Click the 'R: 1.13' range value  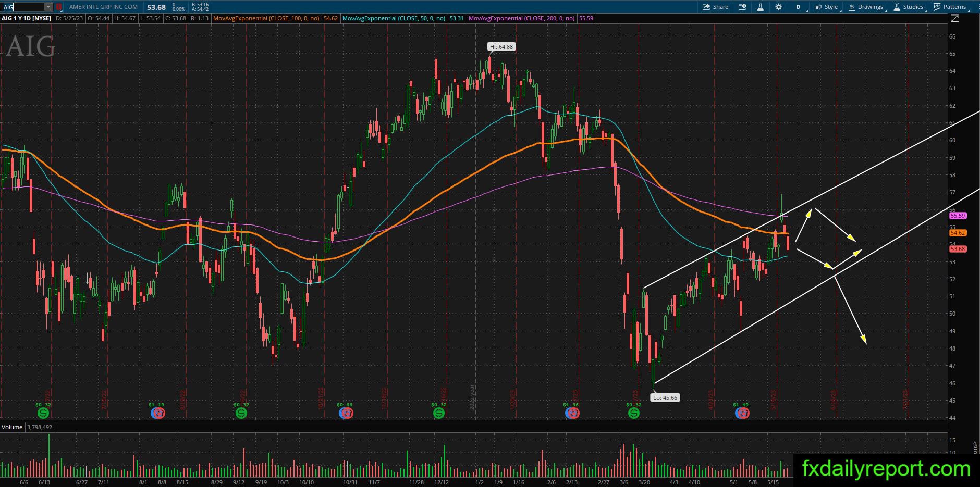click(x=200, y=18)
